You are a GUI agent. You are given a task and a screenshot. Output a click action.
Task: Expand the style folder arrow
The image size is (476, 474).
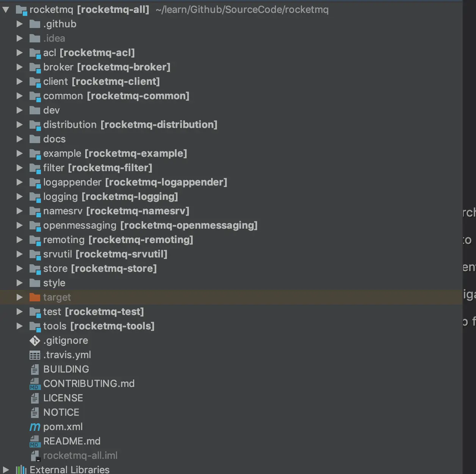[20, 283]
